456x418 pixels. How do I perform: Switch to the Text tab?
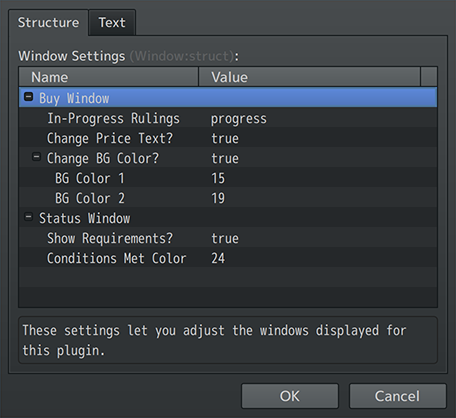(x=112, y=23)
